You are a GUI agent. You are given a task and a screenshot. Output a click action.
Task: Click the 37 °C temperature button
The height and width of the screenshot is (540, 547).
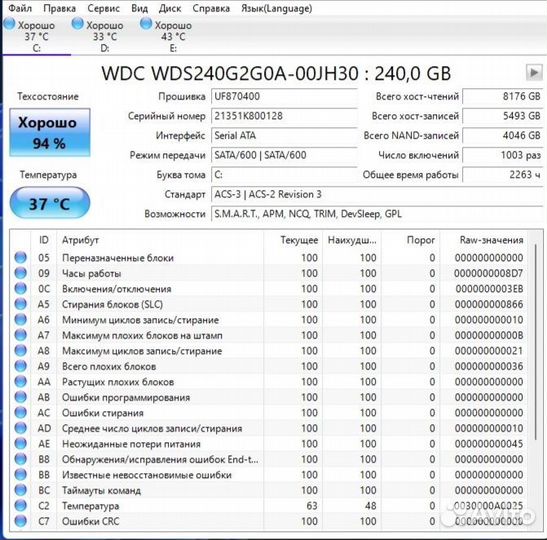(x=50, y=203)
